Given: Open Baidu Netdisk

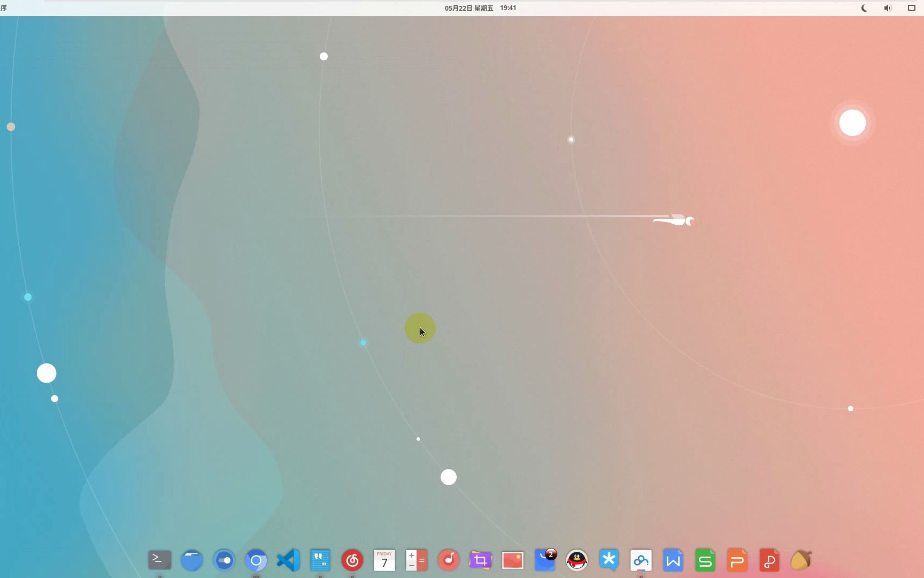Looking at the screenshot, I should coord(641,560).
